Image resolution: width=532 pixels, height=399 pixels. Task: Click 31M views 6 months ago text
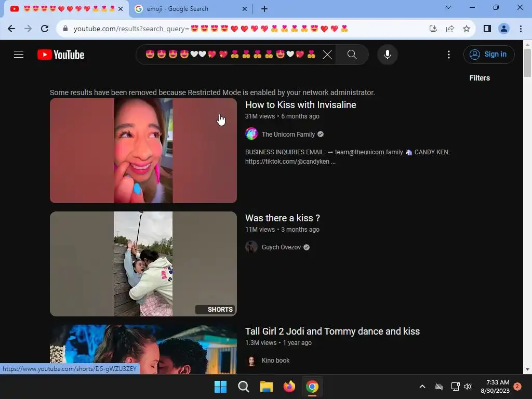coord(282,116)
